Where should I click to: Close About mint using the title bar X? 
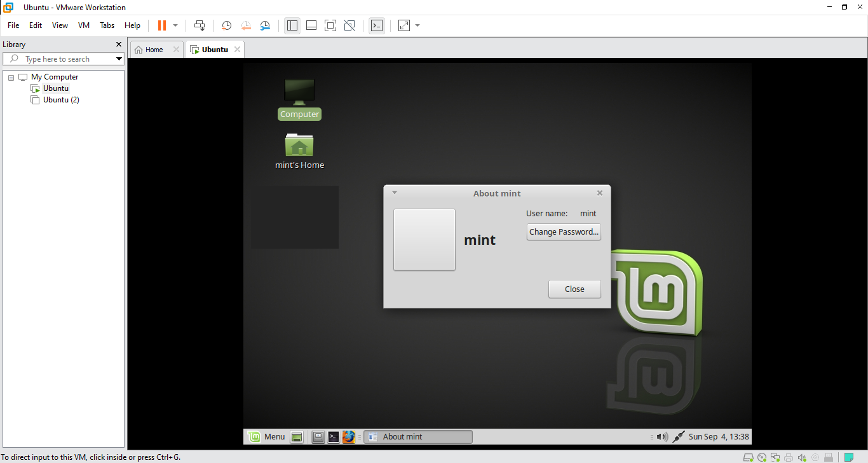pos(600,193)
